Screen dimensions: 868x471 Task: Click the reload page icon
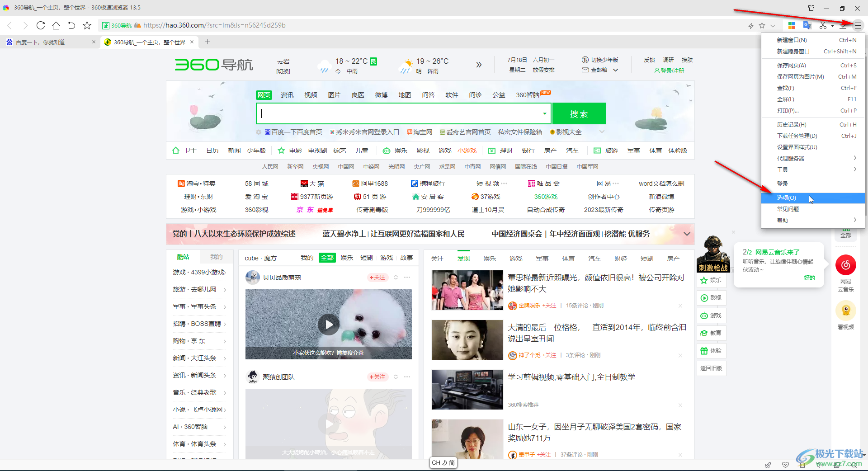pos(41,25)
